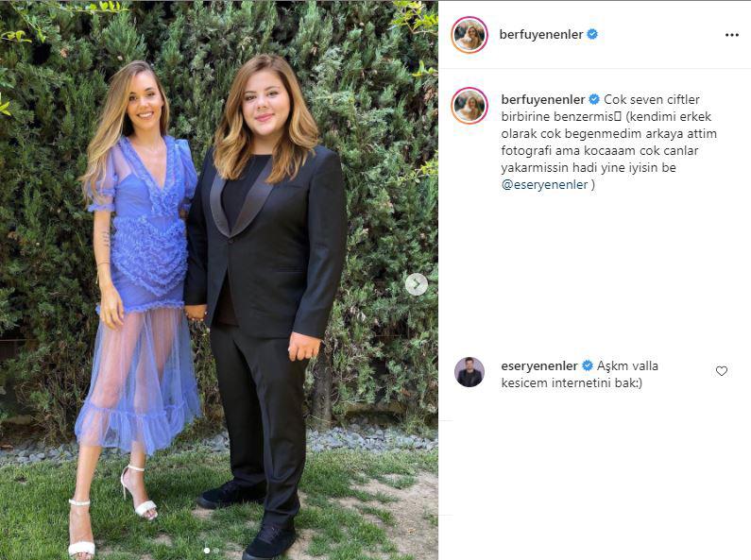
Task: Click verified badge in the caption line
Action: tap(594, 99)
